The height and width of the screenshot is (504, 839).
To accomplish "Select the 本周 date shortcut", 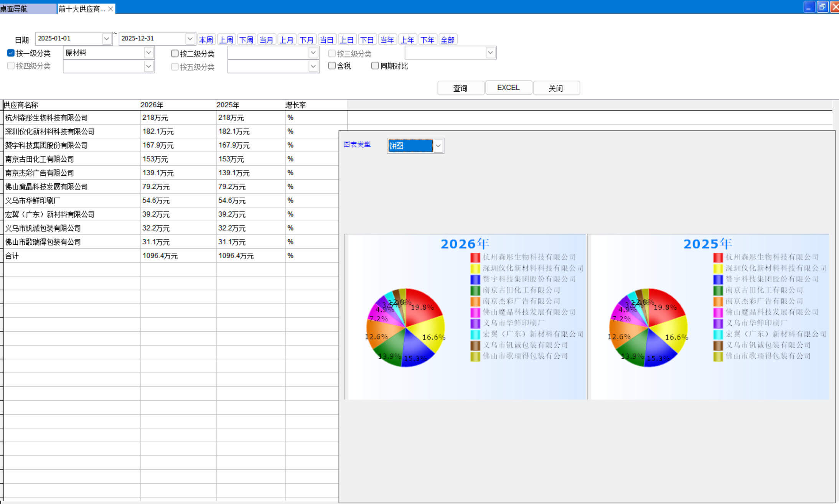I will point(206,40).
